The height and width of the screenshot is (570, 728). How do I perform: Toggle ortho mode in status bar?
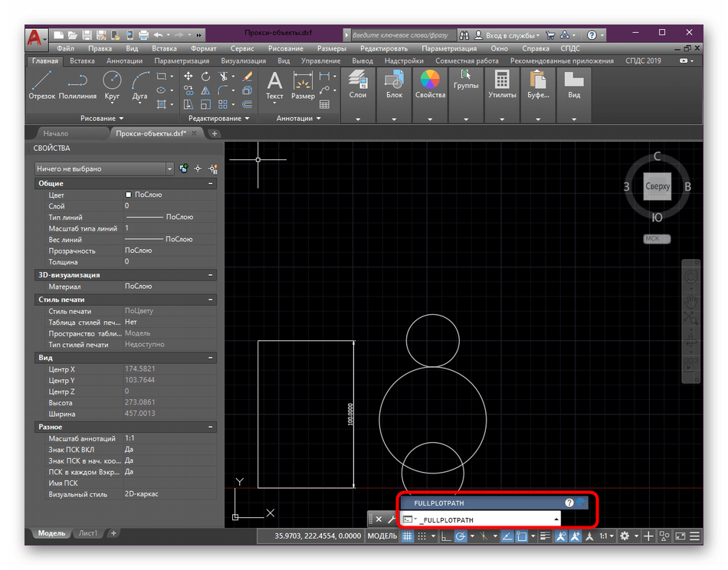[x=445, y=536]
